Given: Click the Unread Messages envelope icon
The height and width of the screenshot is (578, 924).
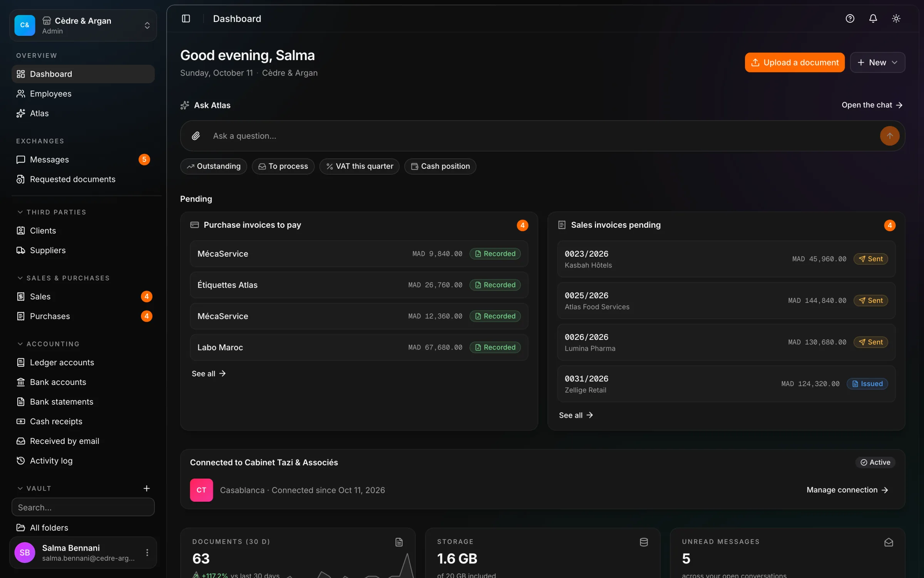Looking at the screenshot, I should click(x=889, y=542).
